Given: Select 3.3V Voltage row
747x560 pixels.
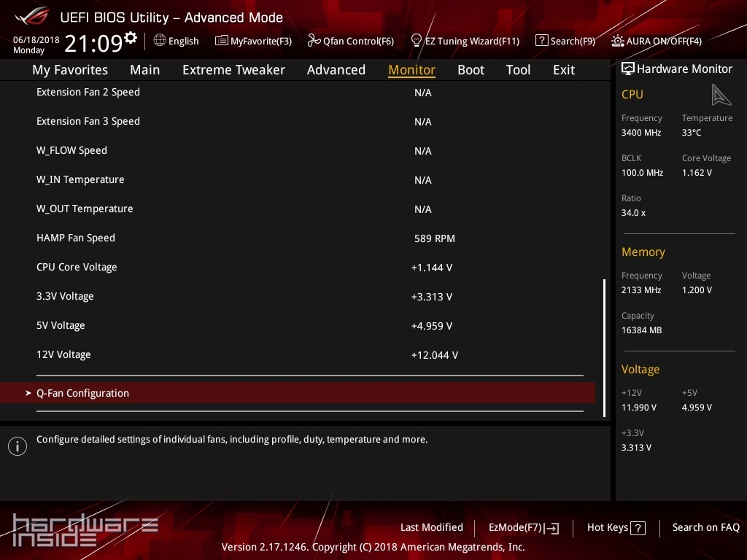Looking at the screenshot, I should (x=298, y=296).
